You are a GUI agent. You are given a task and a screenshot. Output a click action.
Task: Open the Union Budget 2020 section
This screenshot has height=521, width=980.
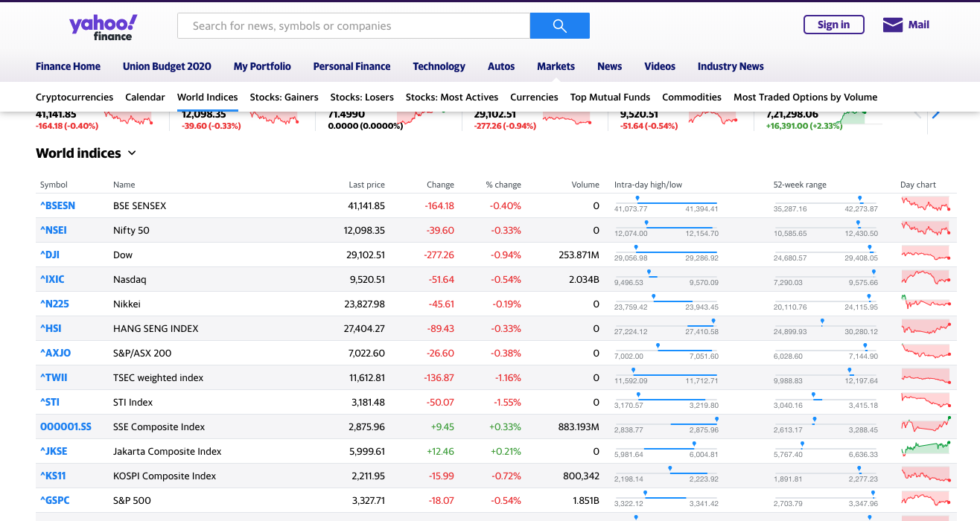(x=167, y=65)
